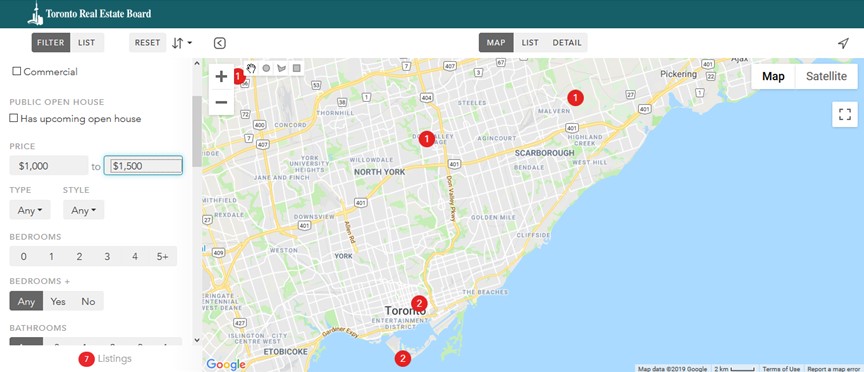Click the RESET button
Image resolution: width=864 pixels, height=372 pixels.
(147, 42)
